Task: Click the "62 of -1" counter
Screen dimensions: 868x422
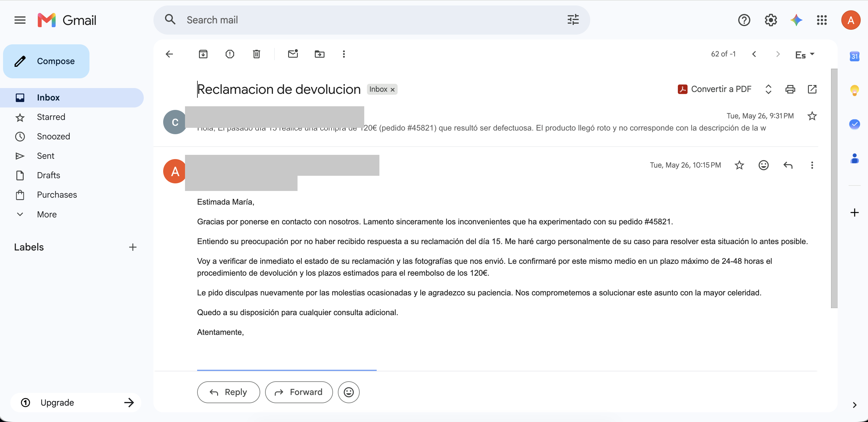Action: pos(723,54)
